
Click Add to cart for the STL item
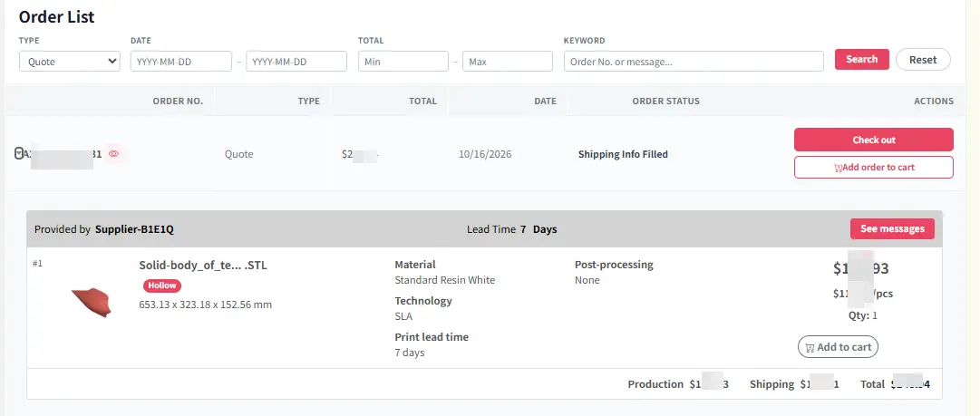[x=839, y=347]
